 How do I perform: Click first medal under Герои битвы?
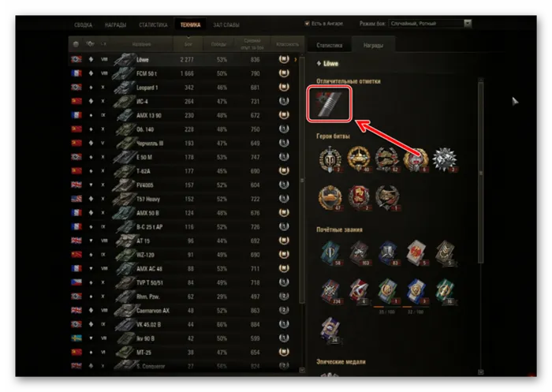click(330, 159)
